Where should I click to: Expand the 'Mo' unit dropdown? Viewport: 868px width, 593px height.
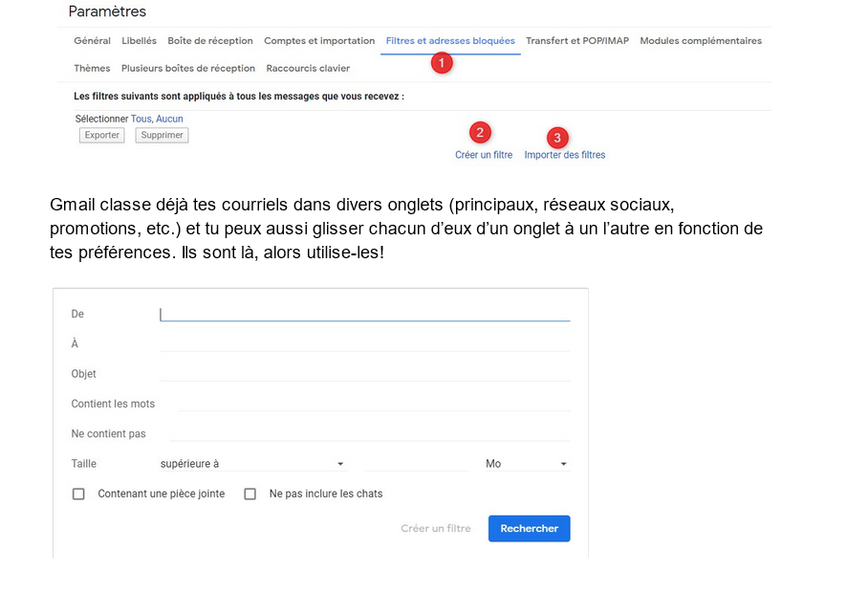point(527,464)
